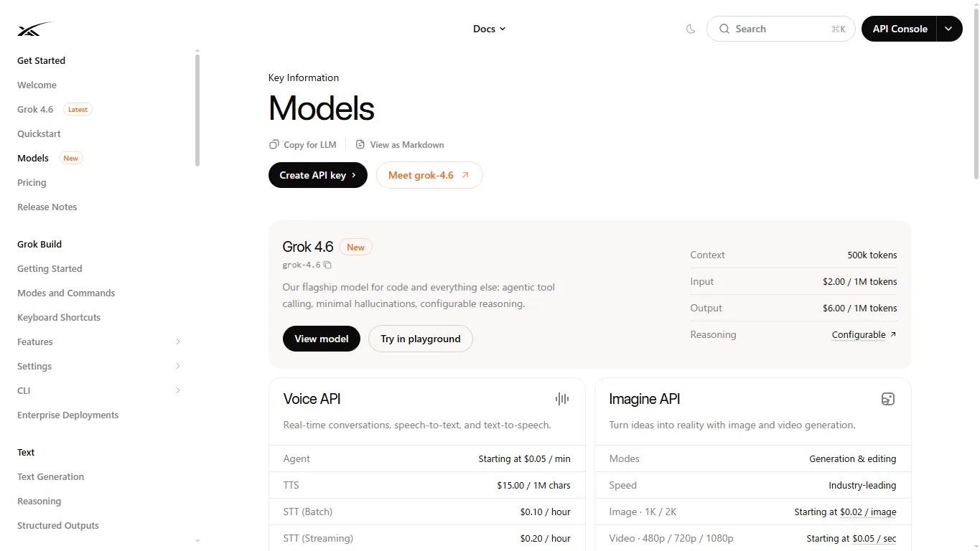Click the "Latest" badge next to Grok 4.6

(78, 110)
